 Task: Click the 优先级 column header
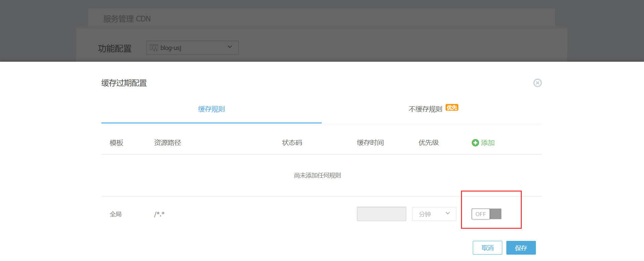pyautogui.click(x=428, y=143)
